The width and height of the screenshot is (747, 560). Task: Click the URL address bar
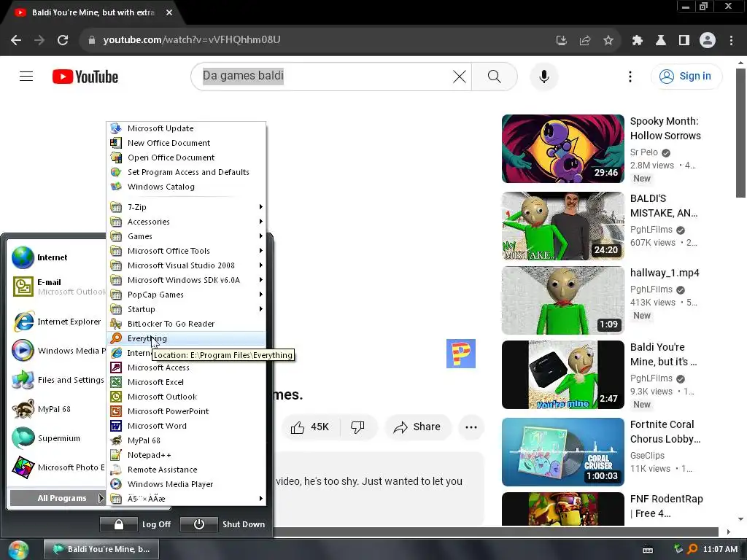point(320,40)
